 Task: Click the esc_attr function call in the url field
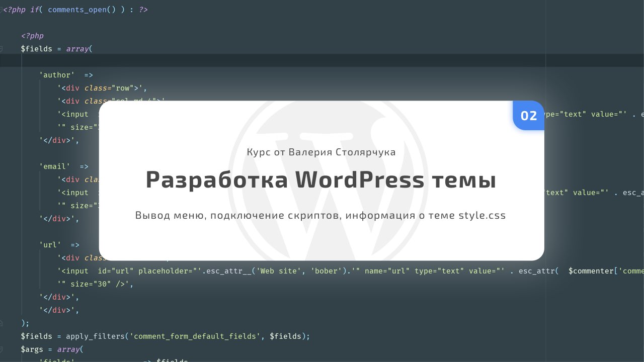tap(539, 270)
